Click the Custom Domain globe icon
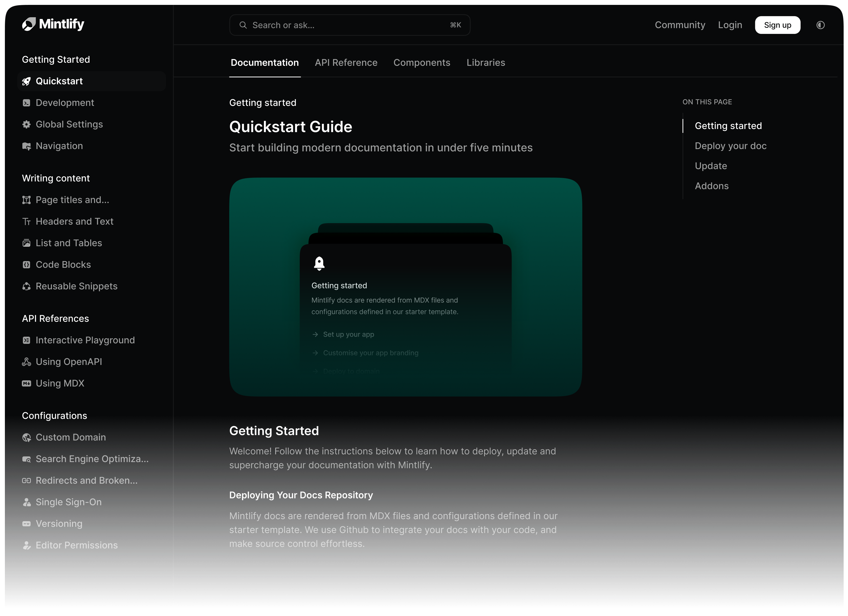This screenshot has width=848, height=616. tap(26, 438)
